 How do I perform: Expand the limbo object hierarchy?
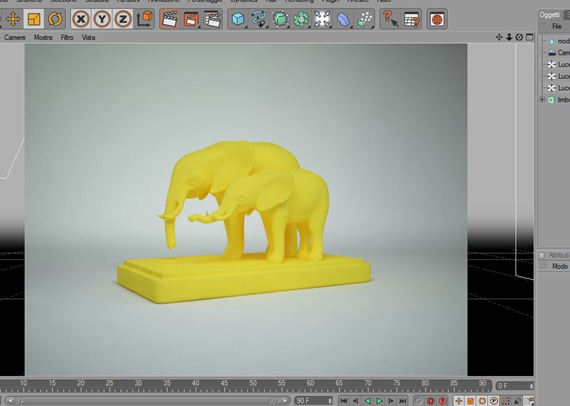tap(542, 99)
